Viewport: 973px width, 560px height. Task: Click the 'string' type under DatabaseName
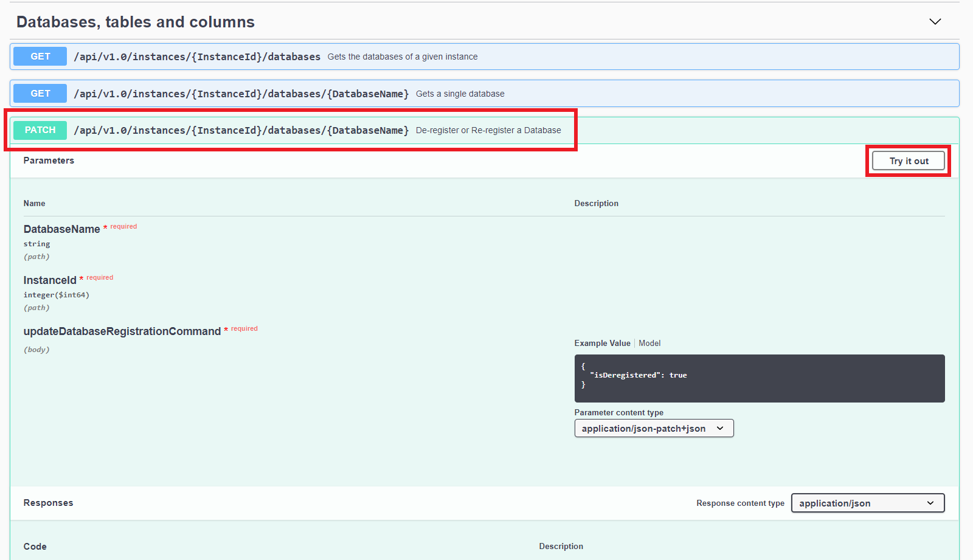click(x=36, y=244)
